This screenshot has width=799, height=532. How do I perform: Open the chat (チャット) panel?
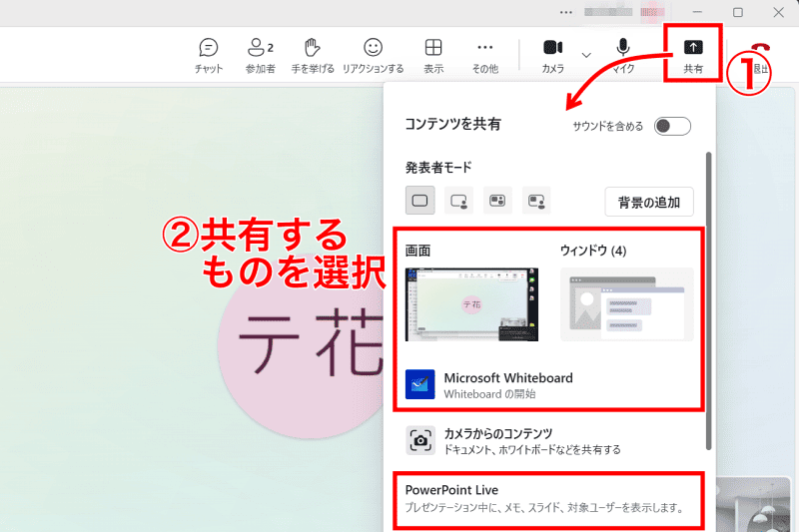click(x=209, y=55)
